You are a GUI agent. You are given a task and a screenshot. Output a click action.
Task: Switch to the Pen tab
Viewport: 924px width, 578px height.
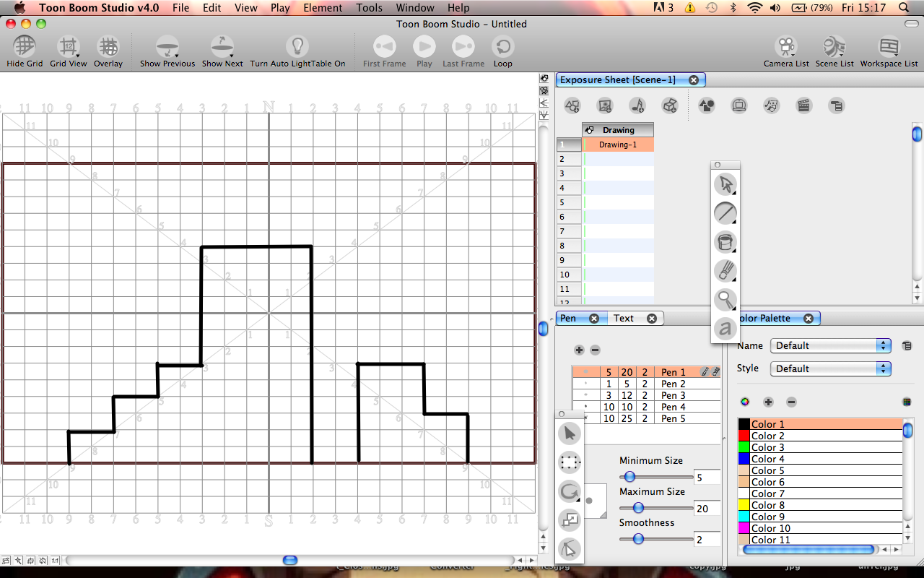(x=568, y=318)
